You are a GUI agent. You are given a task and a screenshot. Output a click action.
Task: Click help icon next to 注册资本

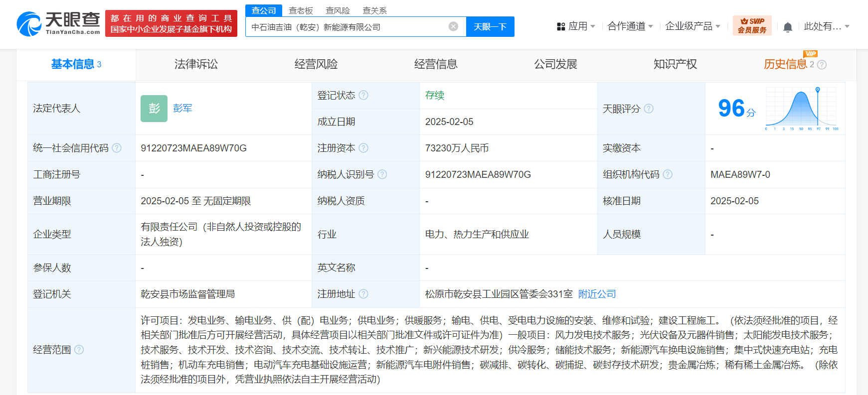click(363, 148)
